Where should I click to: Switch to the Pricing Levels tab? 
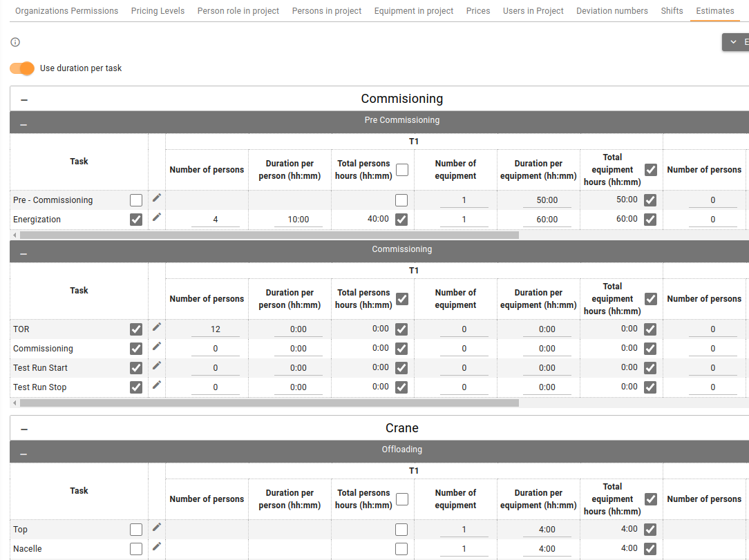pyautogui.click(x=158, y=11)
